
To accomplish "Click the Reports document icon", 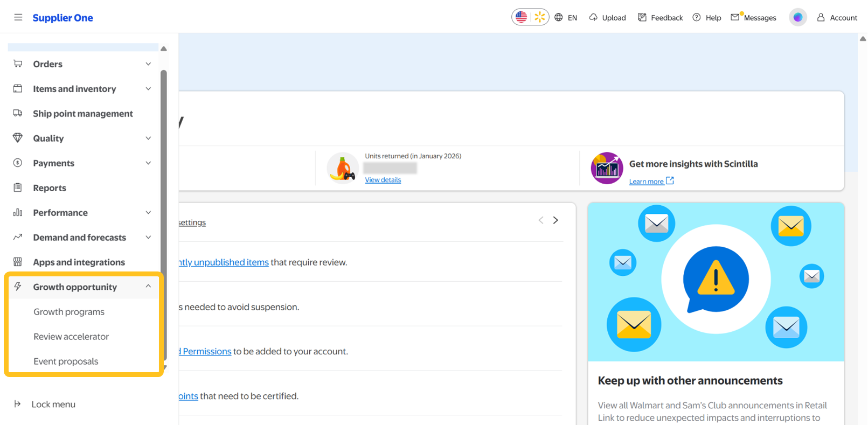I will 18,187.
